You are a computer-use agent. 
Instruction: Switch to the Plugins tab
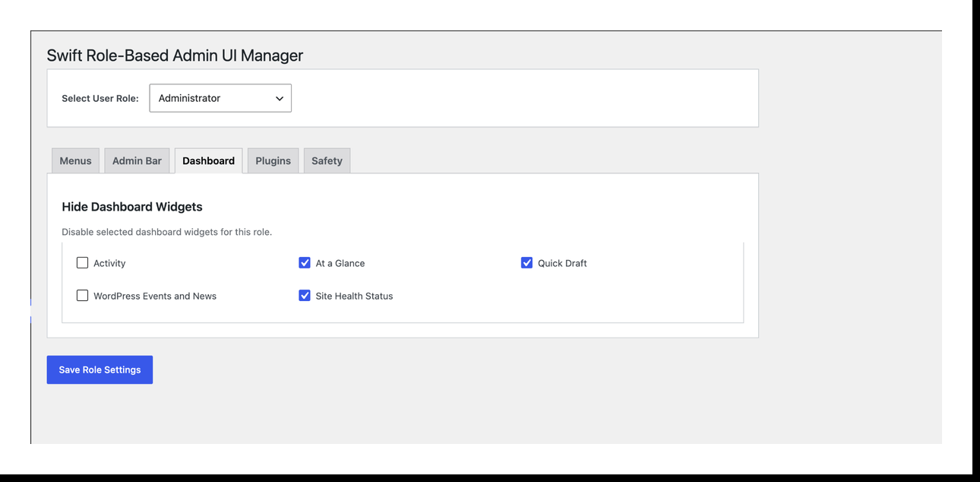pos(273,160)
